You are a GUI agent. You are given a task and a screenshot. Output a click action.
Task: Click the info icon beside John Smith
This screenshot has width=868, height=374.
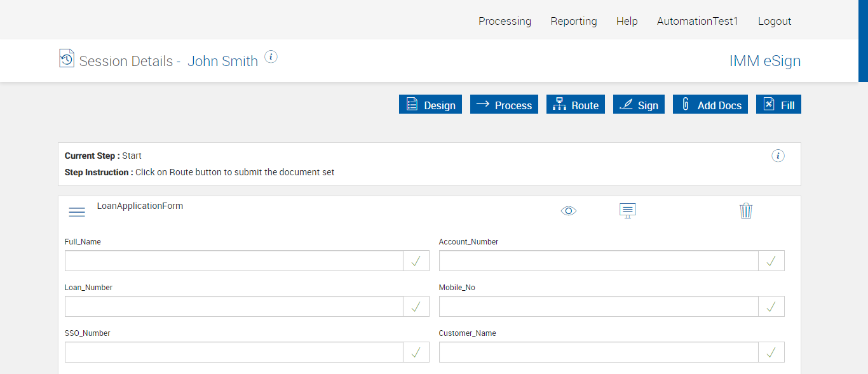pos(271,57)
